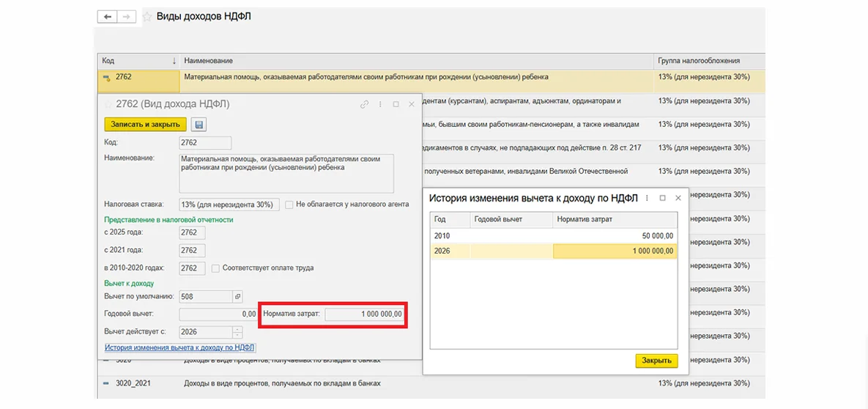Screen dimensions: 868x409
Task: Star the 2762 income type form
Action: point(108,105)
